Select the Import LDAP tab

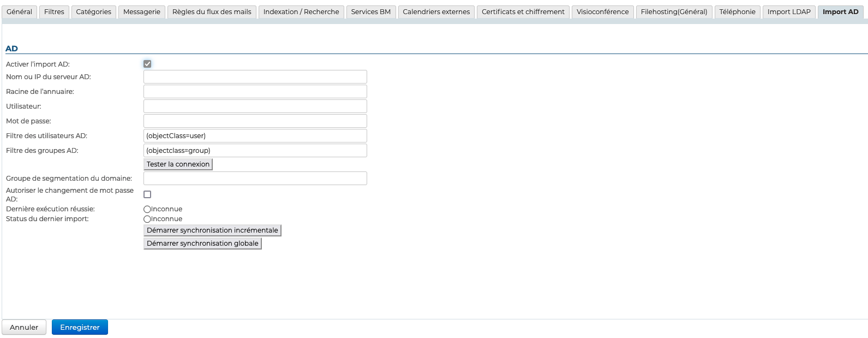(x=789, y=12)
